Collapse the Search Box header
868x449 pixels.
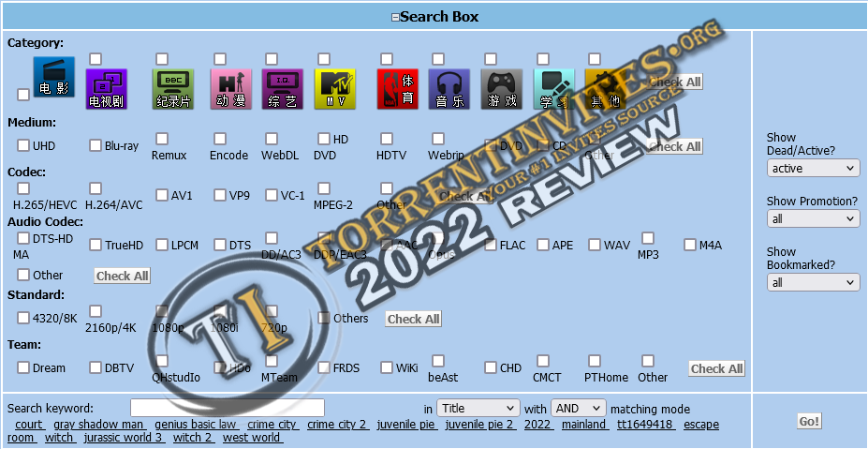click(x=395, y=17)
